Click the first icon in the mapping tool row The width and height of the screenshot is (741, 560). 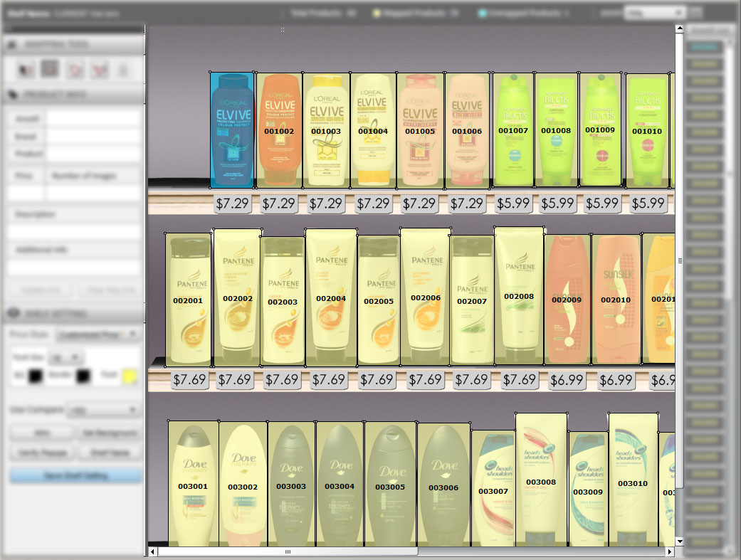pos(26,69)
